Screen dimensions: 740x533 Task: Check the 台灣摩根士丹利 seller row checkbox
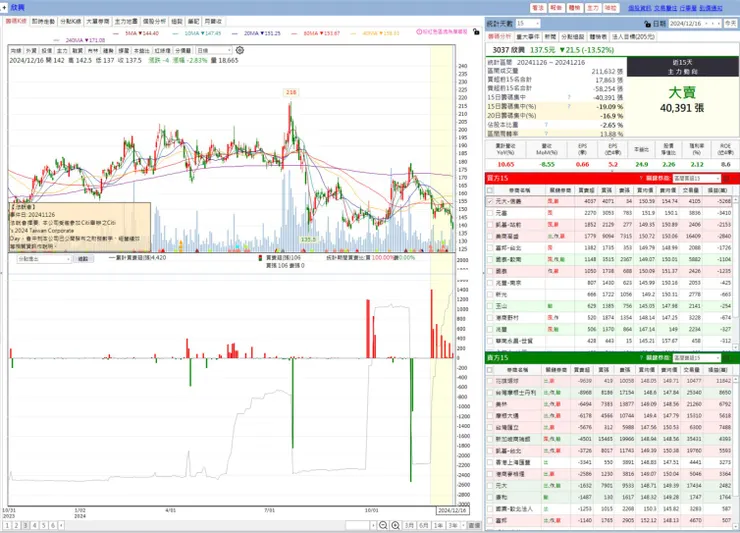coord(490,392)
